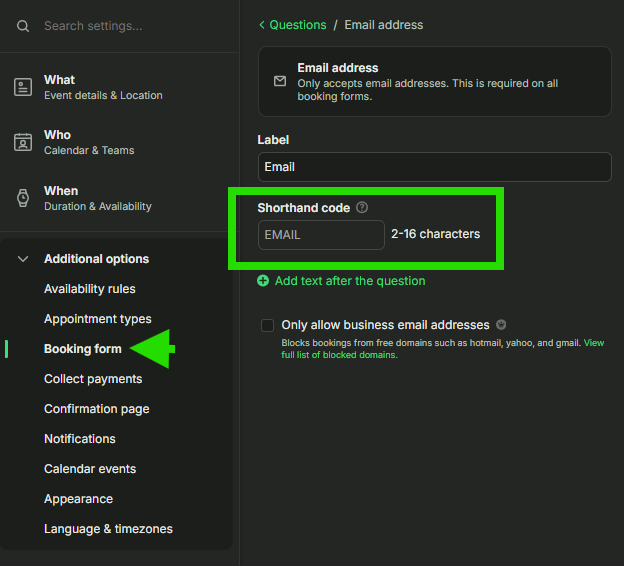Image resolution: width=624 pixels, height=566 pixels.
Task: Click the envelope icon in Email address card
Action: tap(280, 81)
